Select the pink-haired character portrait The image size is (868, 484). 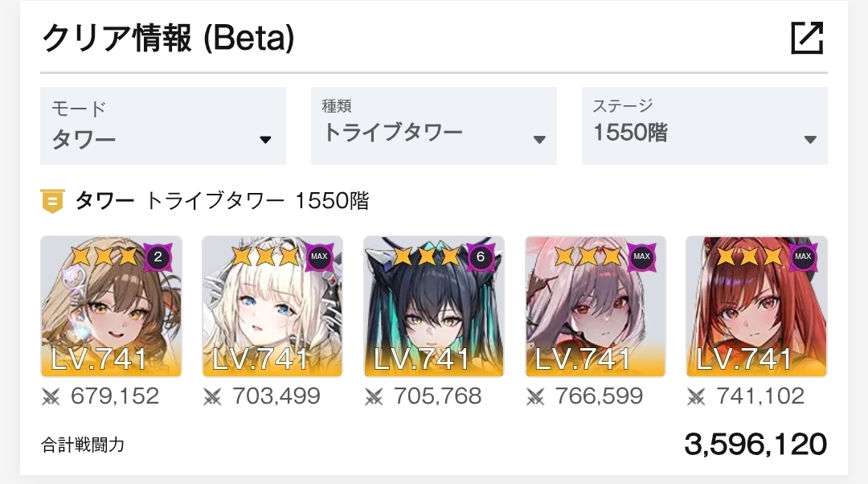click(595, 306)
